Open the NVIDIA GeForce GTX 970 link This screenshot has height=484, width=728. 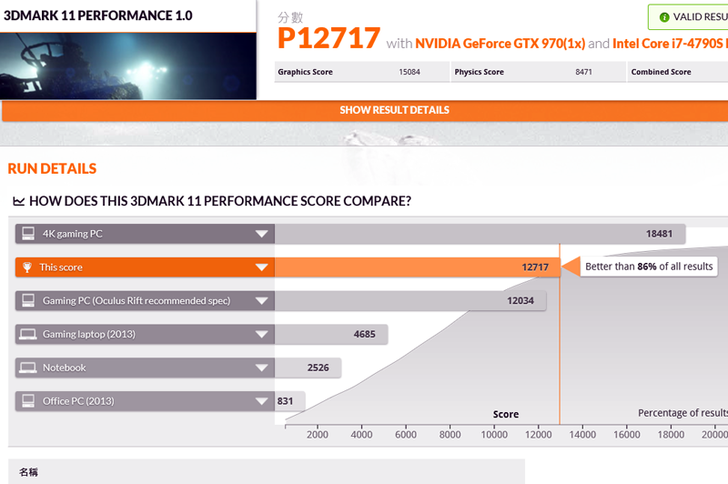tap(500, 43)
